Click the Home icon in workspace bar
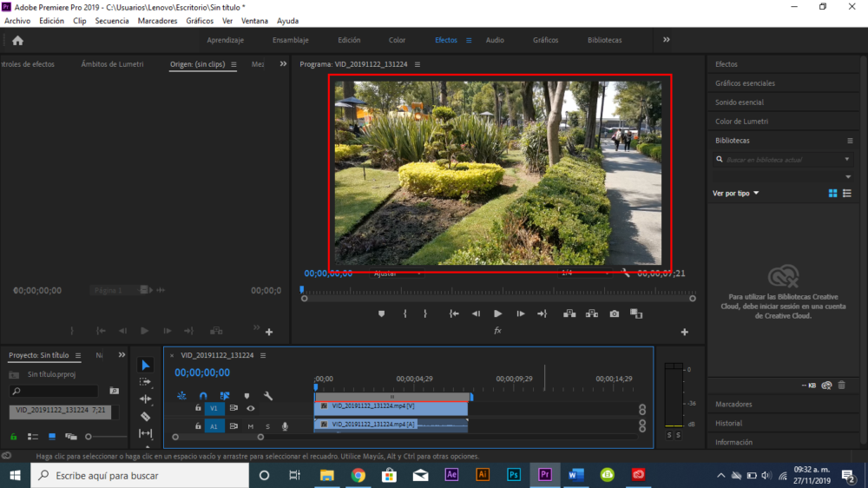Image resolution: width=868 pixels, height=488 pixels. coord(17,40)
